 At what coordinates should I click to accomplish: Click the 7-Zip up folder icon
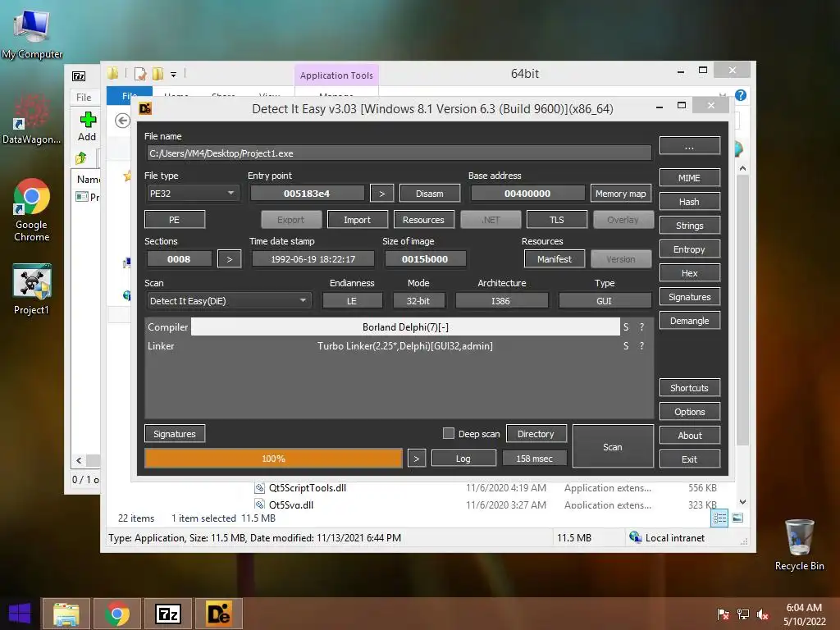tap(81, 158)
